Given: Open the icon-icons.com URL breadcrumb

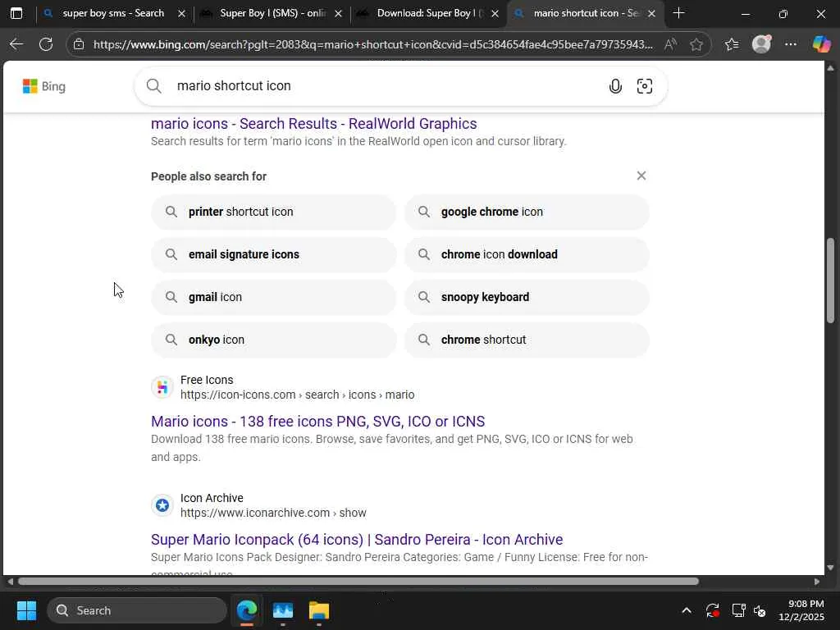Looking at the screenshot, I should (297, 395).
